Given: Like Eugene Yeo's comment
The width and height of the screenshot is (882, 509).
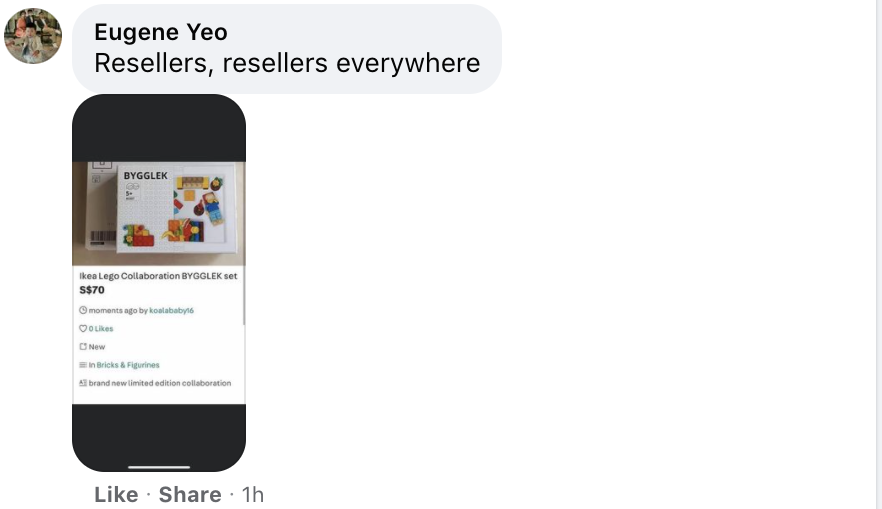Looking at the screenshot, I should [x=116, y=494].
